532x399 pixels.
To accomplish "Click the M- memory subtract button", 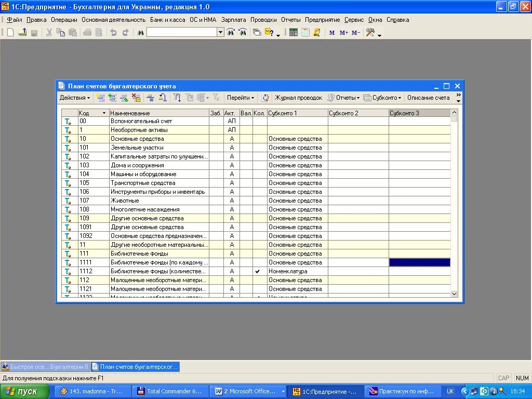I will coord(355,33).
